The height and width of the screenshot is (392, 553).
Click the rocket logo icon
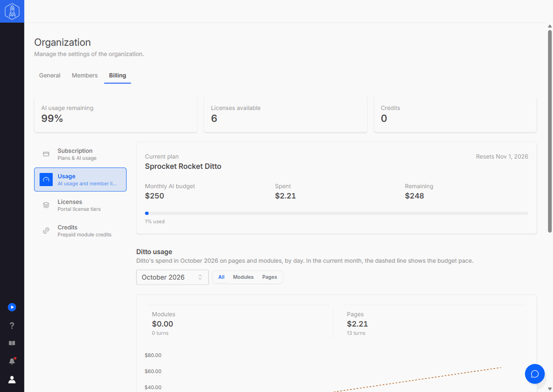12,11
